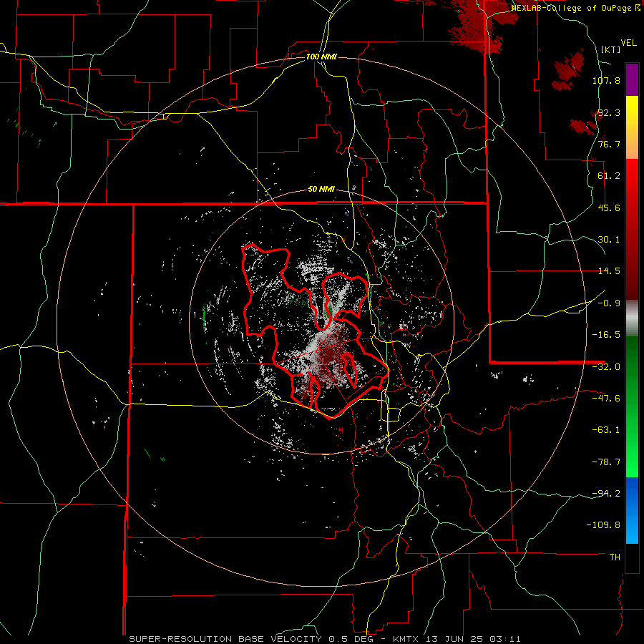Click the 92.3 velocity scale value
Image resolution: width=644 pixels, height=644 pixels.
click(609, 112)
